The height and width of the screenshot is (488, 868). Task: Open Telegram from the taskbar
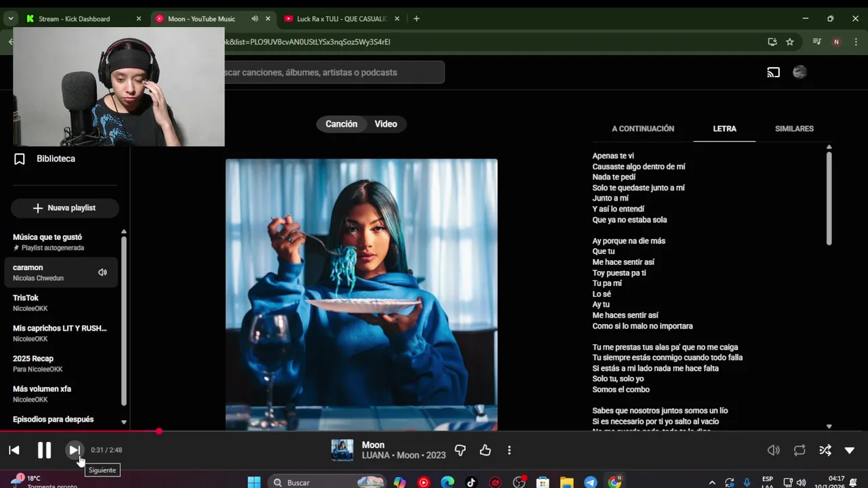[x=591, y=483]
